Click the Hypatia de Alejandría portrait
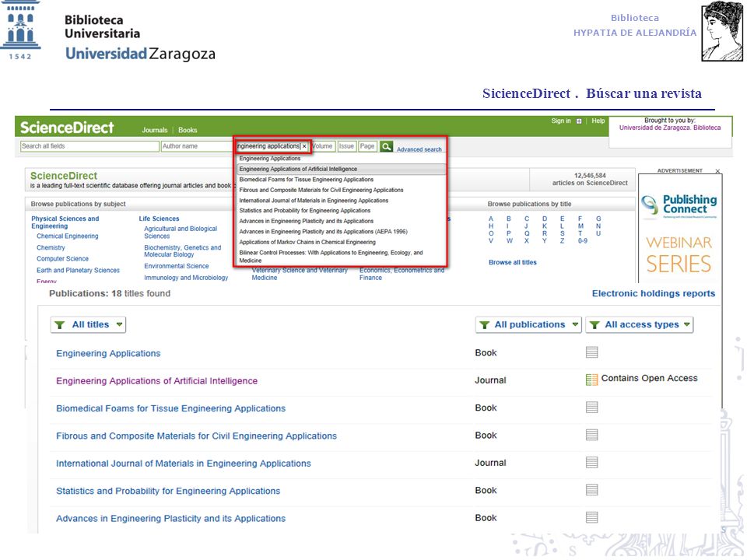Viewport: 747px width, 560px height. [x=722, y=31]
